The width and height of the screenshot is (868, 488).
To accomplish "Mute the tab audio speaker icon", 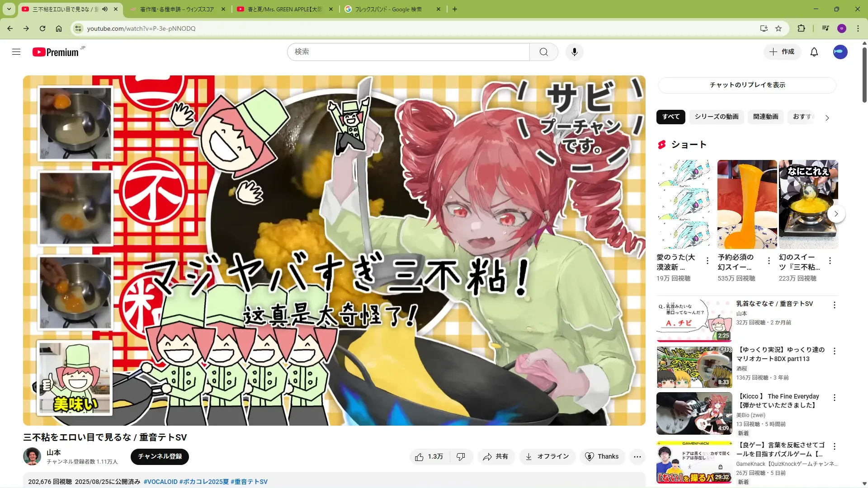I will [x=105, y=9].
